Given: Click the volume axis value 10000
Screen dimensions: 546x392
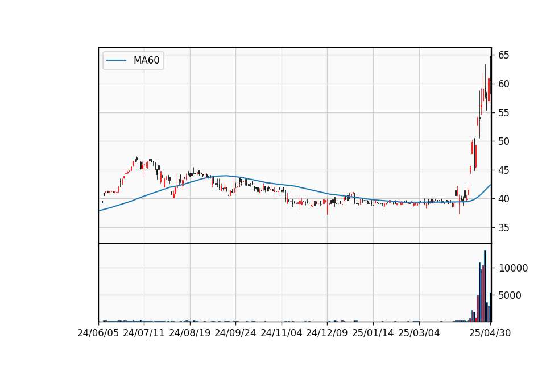Looking at the screenshot, I should tap(513, 268).
